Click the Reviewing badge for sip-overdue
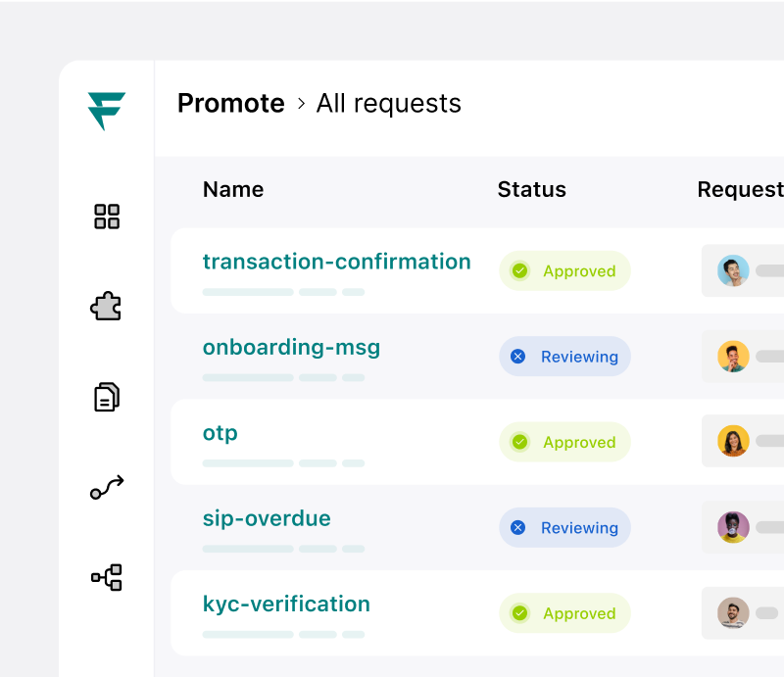784x677 pixels. click(x=565, y=527)
